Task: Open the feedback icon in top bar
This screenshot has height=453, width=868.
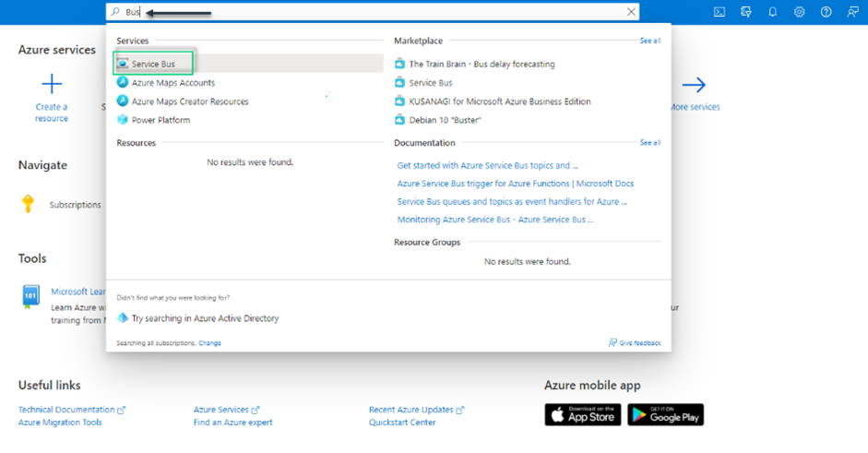Action: tap(852, 12)
